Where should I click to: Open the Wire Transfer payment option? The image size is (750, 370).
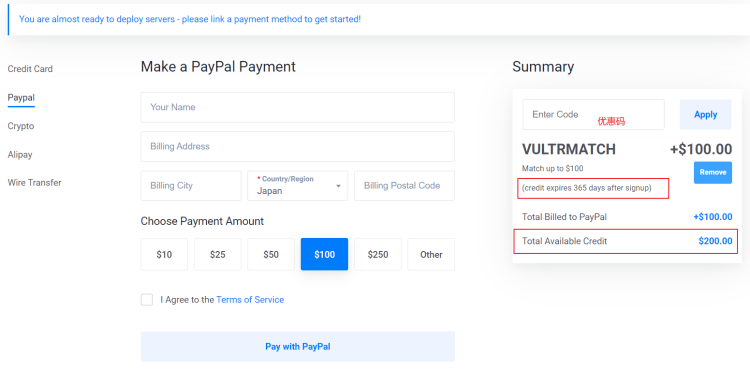(x=34, y=183)
